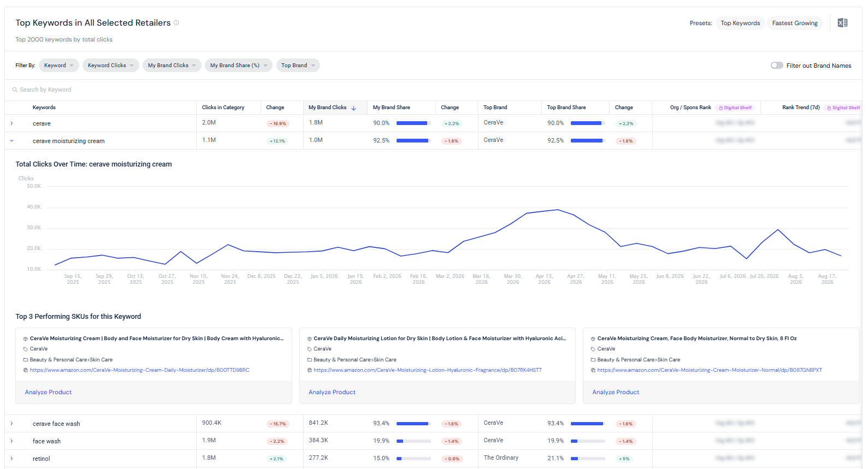The image size is (868, 469).
Task: Open the Amazon link ending in B00TTD9BRC
Action: (139, 370)
